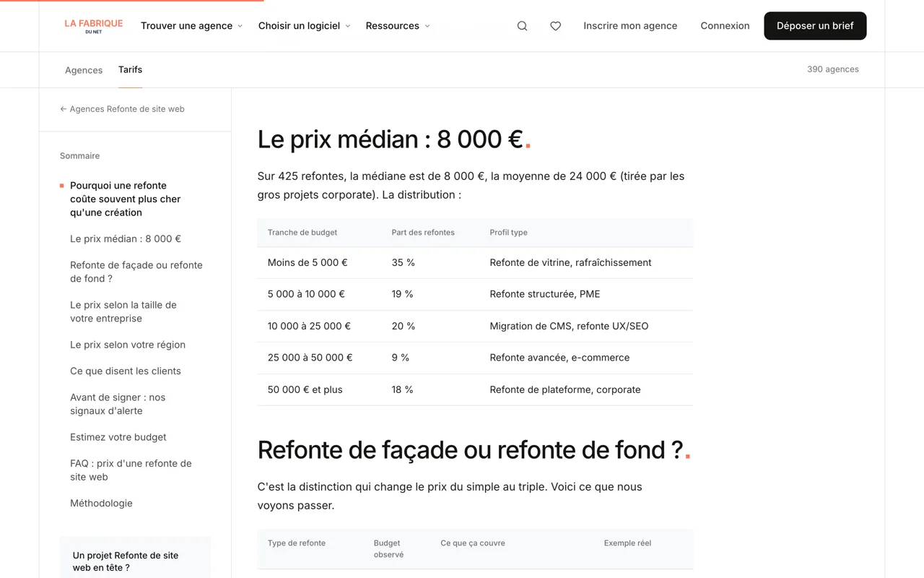Screen dimensions: 924x578
Task: Click Un projet Refonte de site web en tête card
Action: pos(135,558)
